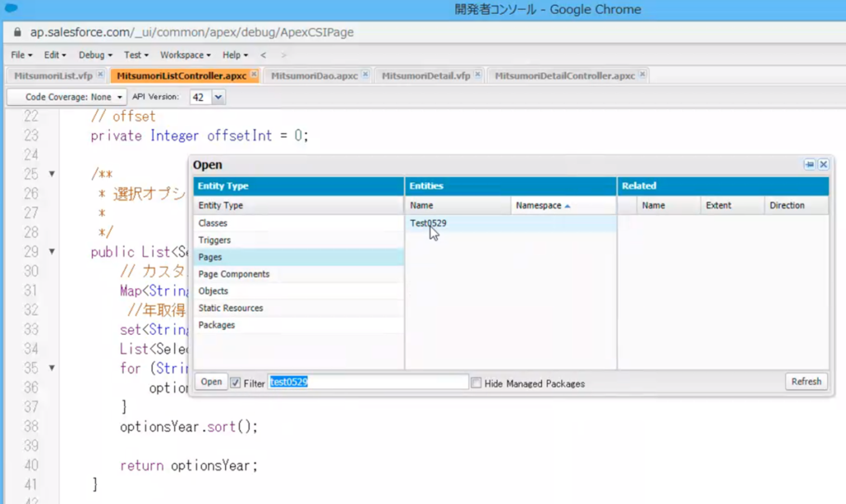This screenshot has width=846, height=504.
Task: Click the optionsYear.sort() code line
Action: (189, 427)
